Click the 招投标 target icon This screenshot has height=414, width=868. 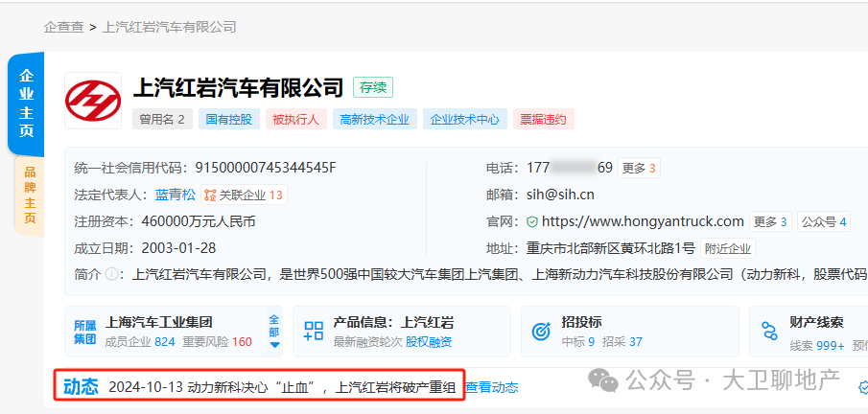coord(540,331)
